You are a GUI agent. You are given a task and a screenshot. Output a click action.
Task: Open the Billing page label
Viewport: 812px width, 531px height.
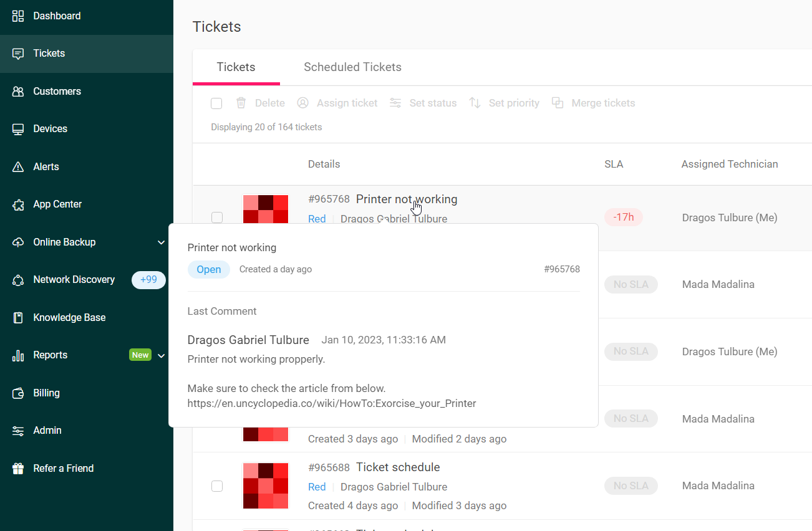pyautogui.click(x=46, y=393)
